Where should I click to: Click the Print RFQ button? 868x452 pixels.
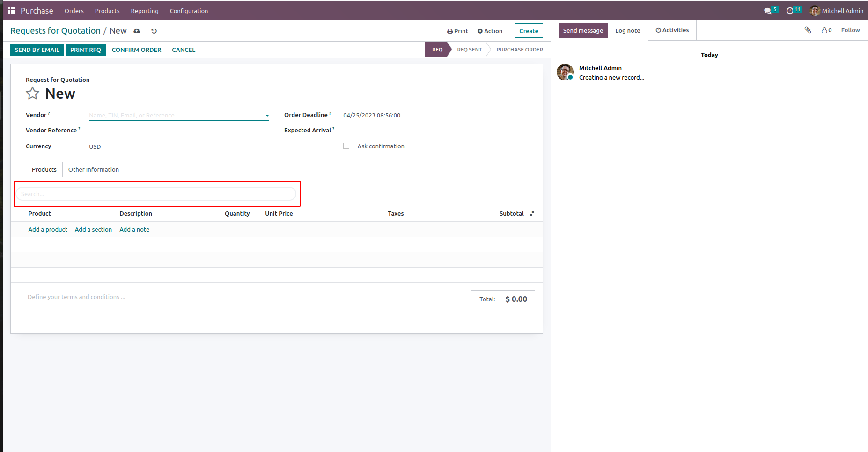86,50
